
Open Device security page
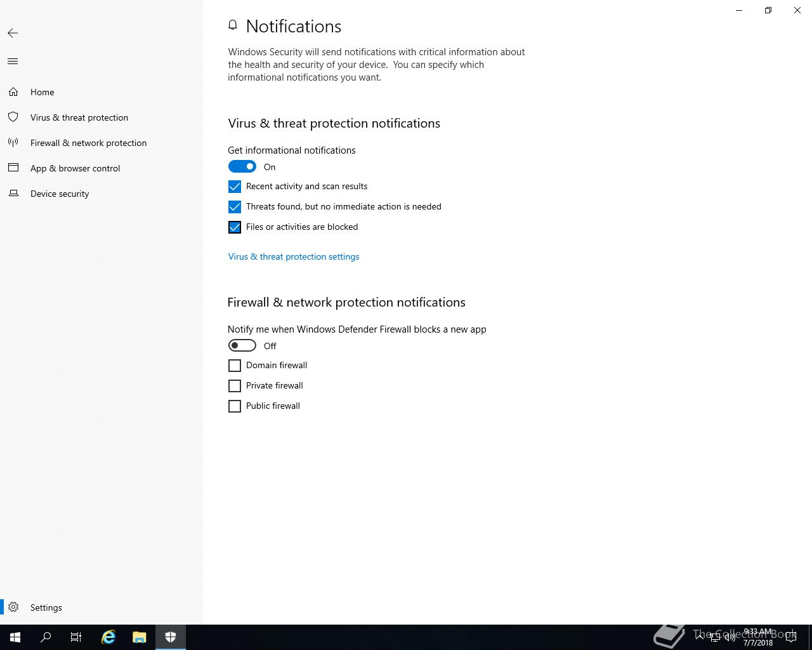[x=101, y=194]
